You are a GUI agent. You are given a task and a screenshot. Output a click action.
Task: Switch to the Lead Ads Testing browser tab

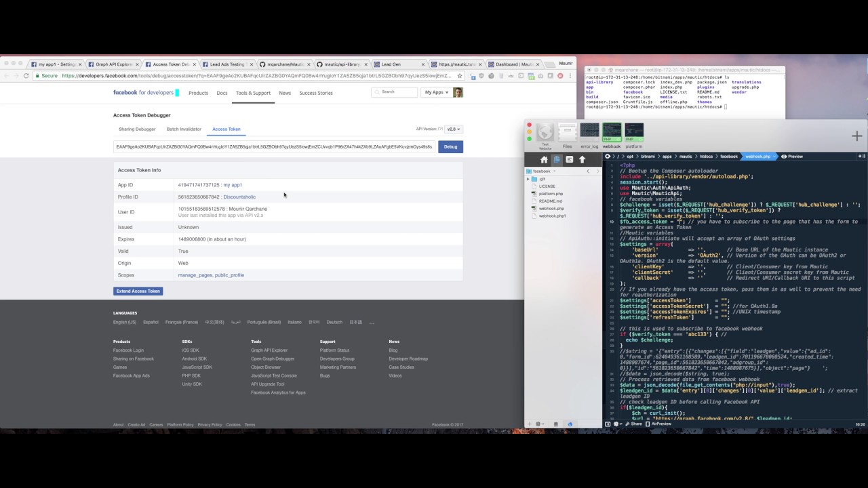[x=226, y=64]
